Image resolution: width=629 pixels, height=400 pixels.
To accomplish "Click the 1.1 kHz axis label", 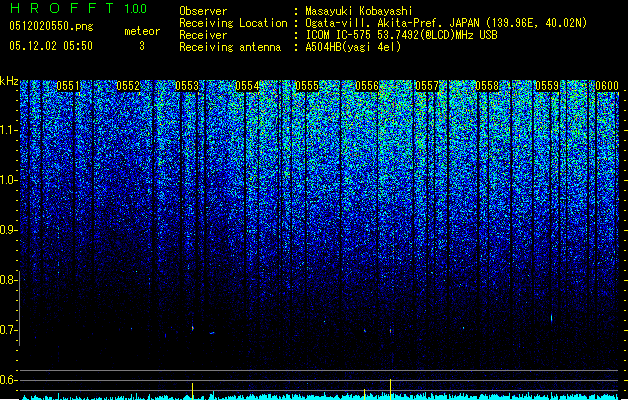I will pyautogui.click(x=8, y=130).
